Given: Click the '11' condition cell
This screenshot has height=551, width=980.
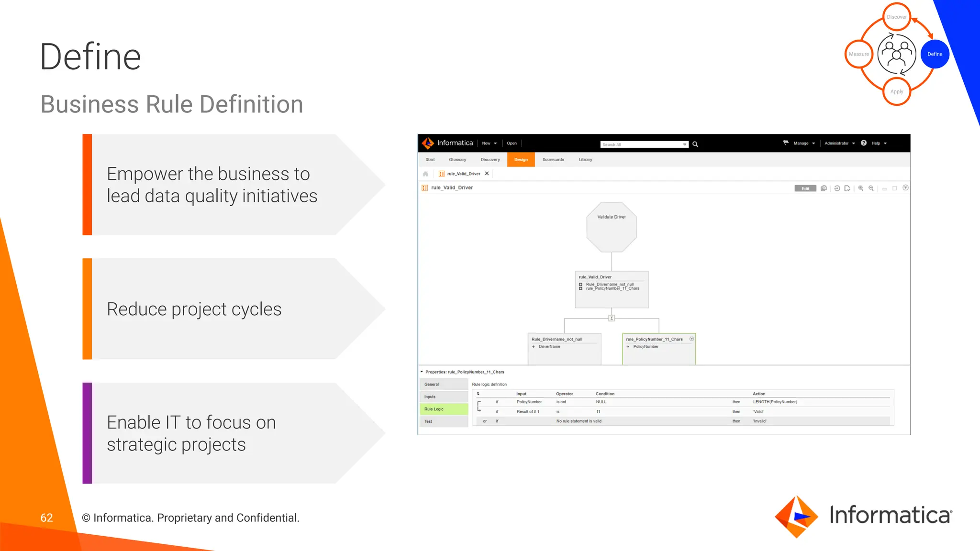Looking at the screenshot, I should pos(598,411).
